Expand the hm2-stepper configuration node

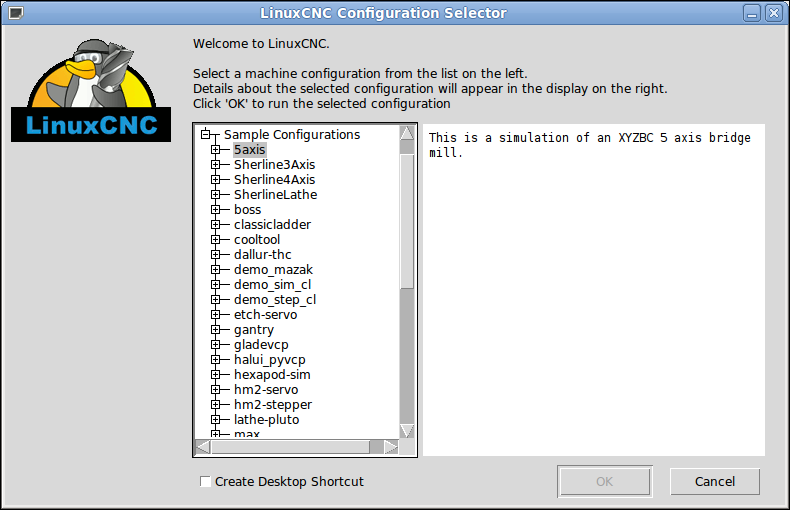(216, 405)
